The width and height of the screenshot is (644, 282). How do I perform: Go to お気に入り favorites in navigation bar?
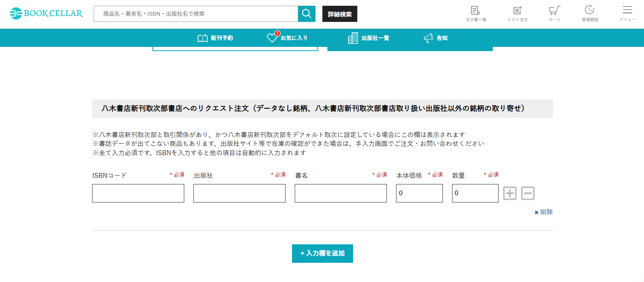click(287, 37)
